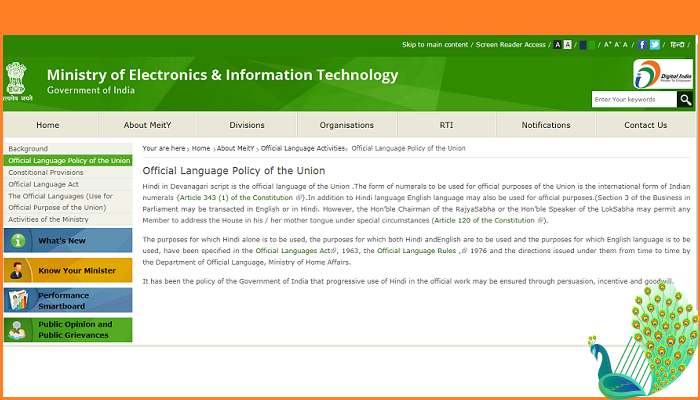Click the search magnifier icon

tap(685, 99)
